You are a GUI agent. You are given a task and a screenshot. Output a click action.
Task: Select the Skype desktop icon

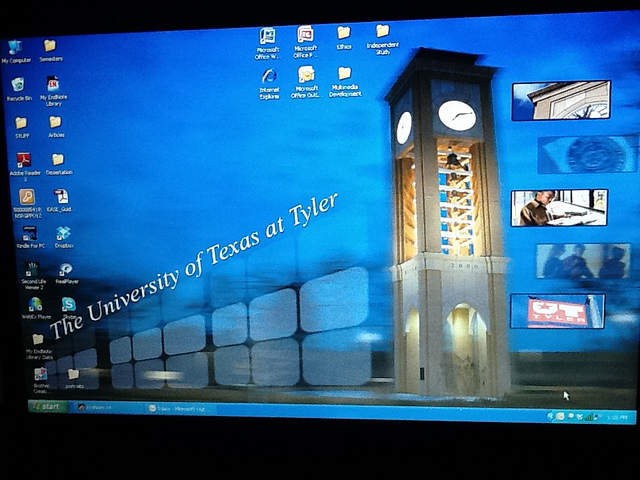[x=69, y=308]
